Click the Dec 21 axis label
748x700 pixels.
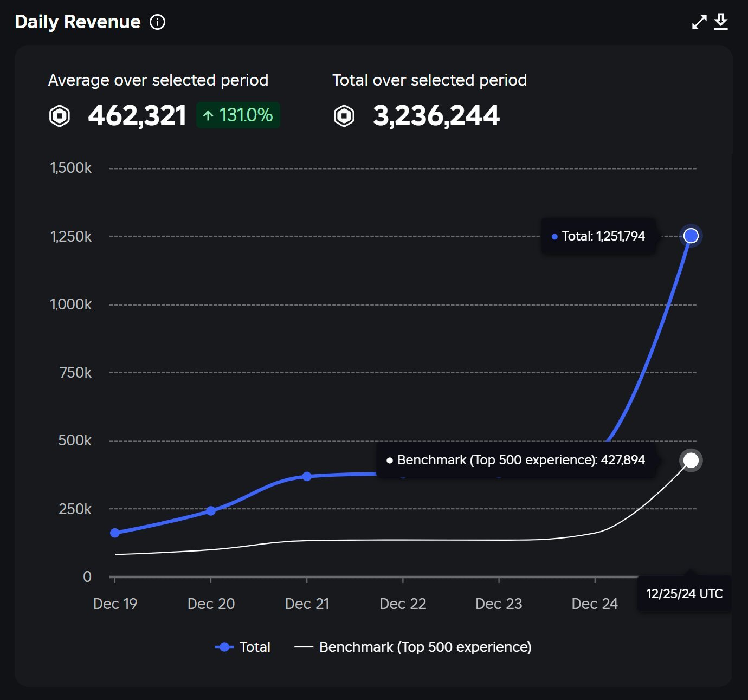pos(307,604)
